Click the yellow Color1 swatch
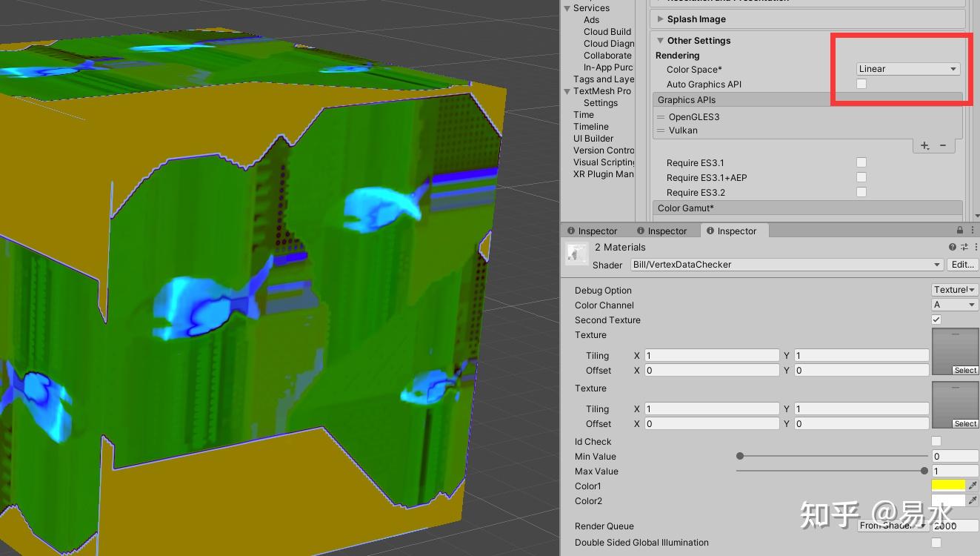 (948, 485)
